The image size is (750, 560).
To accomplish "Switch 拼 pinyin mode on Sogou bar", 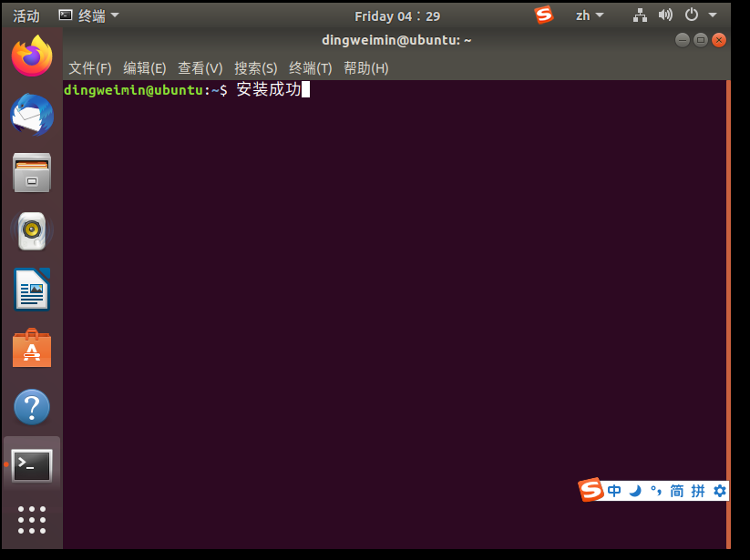I will 698,491.
